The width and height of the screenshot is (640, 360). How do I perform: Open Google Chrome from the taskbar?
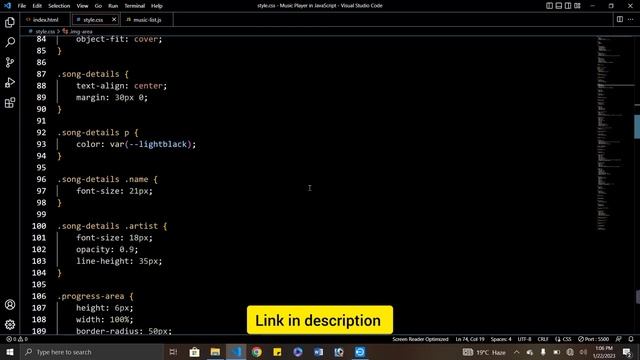click(257, 352)
